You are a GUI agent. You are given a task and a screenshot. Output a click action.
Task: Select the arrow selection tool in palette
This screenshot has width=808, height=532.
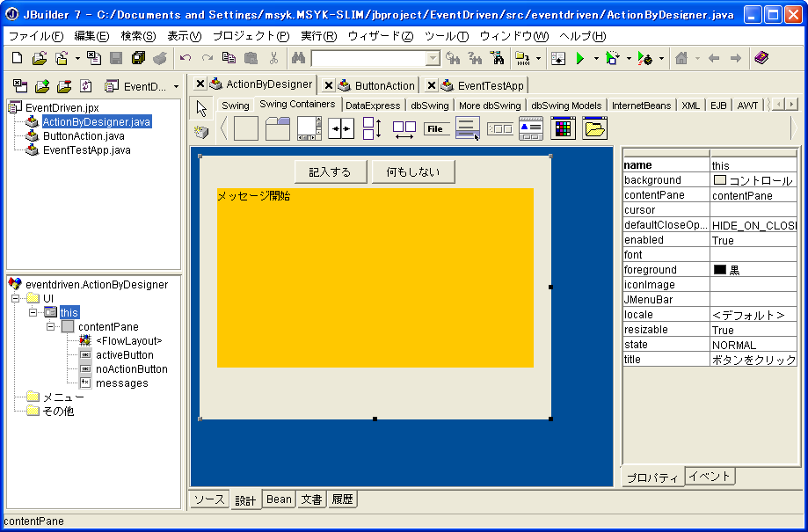201,108
